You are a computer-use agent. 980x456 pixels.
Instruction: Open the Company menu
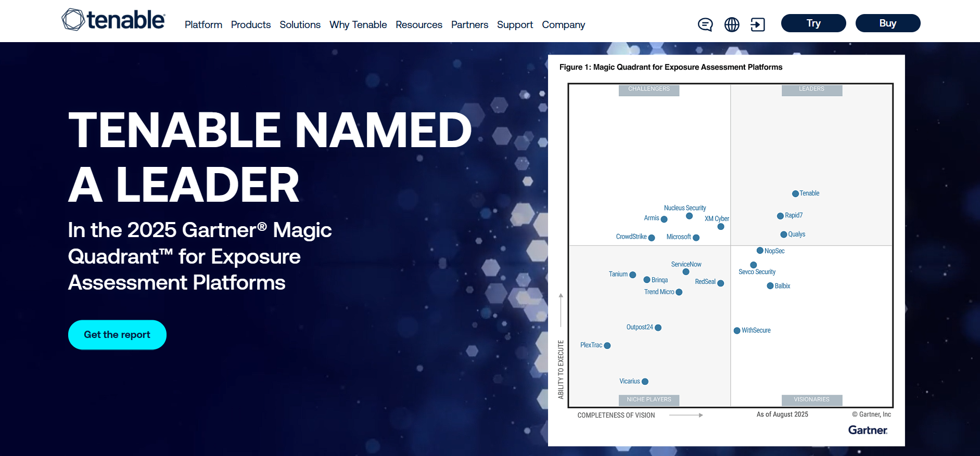click(563, 25)
